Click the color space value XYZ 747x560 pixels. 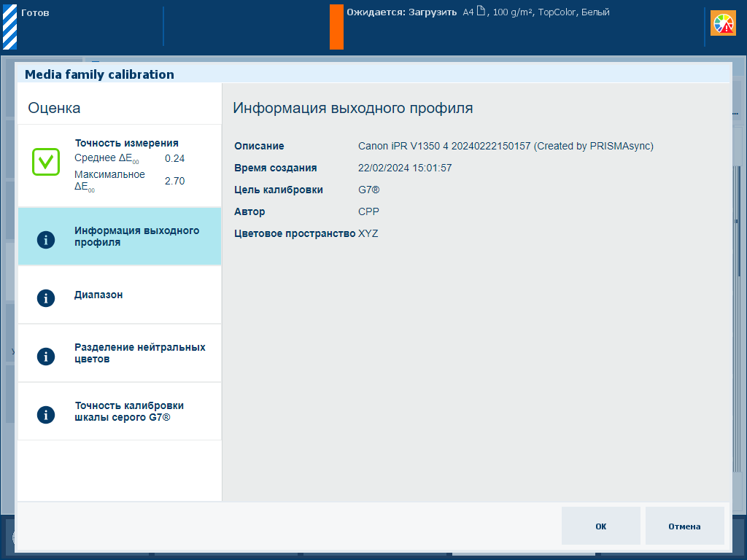(368, 234)
